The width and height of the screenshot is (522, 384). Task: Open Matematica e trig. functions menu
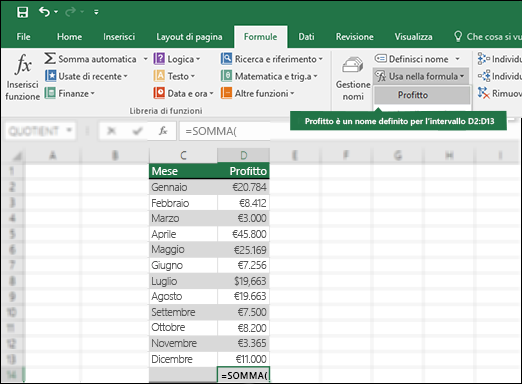(269, 76)
